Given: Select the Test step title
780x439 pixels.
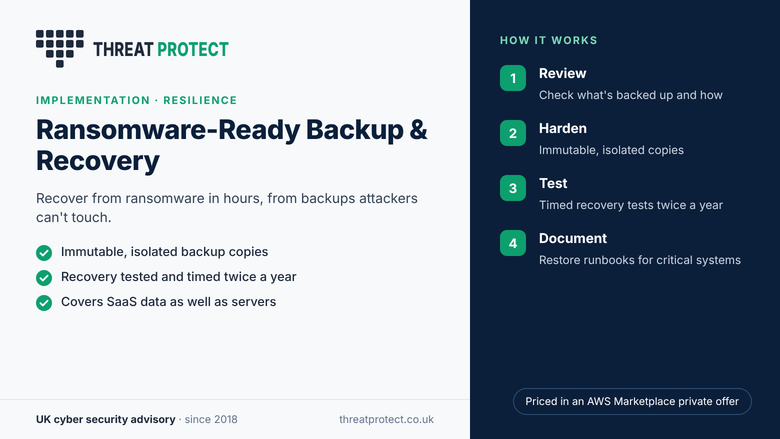Looking at the screenshot, I should click(553, 183).
